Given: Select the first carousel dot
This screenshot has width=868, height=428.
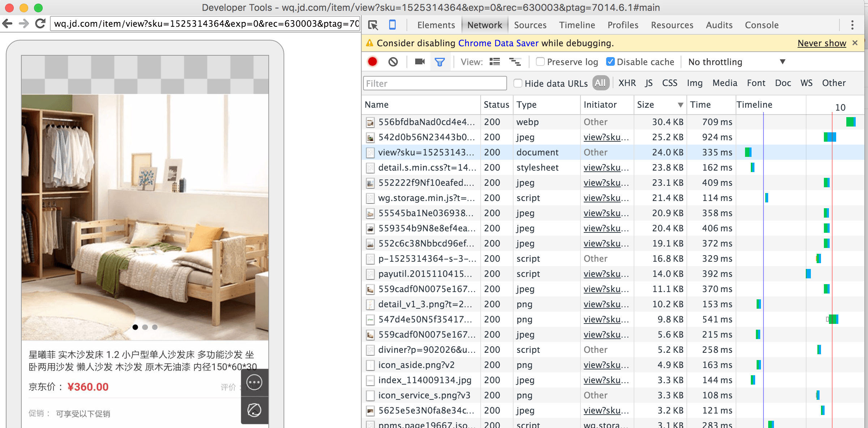Looking at the screenshot, I should 135,327.
